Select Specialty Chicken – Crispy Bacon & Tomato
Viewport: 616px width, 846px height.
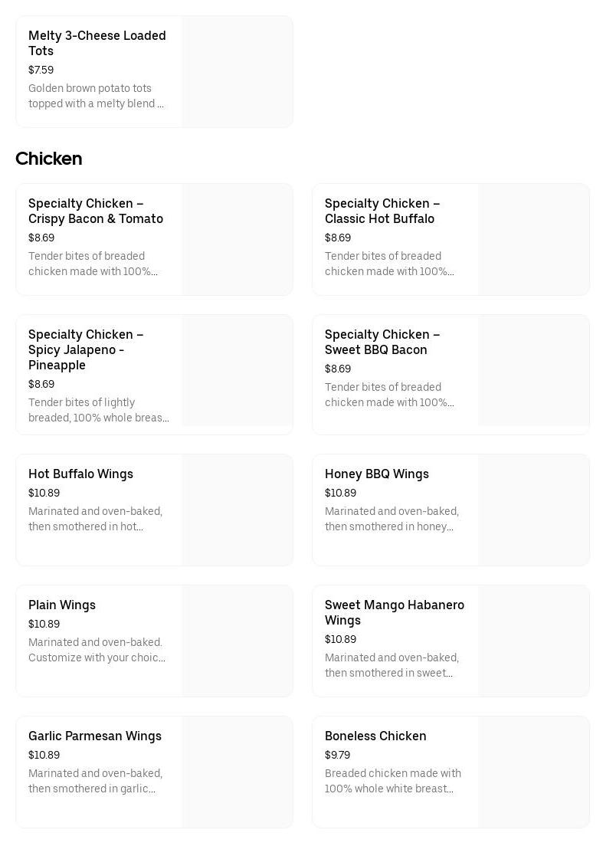tap(96, 211)
